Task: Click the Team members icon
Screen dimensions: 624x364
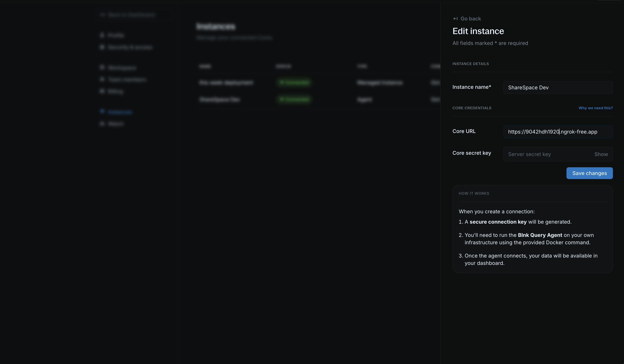Action: 103,79
